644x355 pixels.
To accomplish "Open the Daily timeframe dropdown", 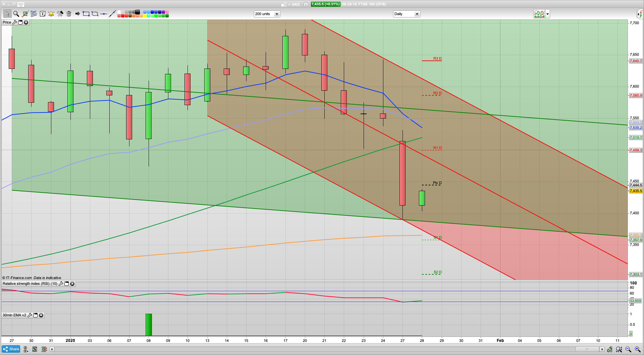I will 407,14.
